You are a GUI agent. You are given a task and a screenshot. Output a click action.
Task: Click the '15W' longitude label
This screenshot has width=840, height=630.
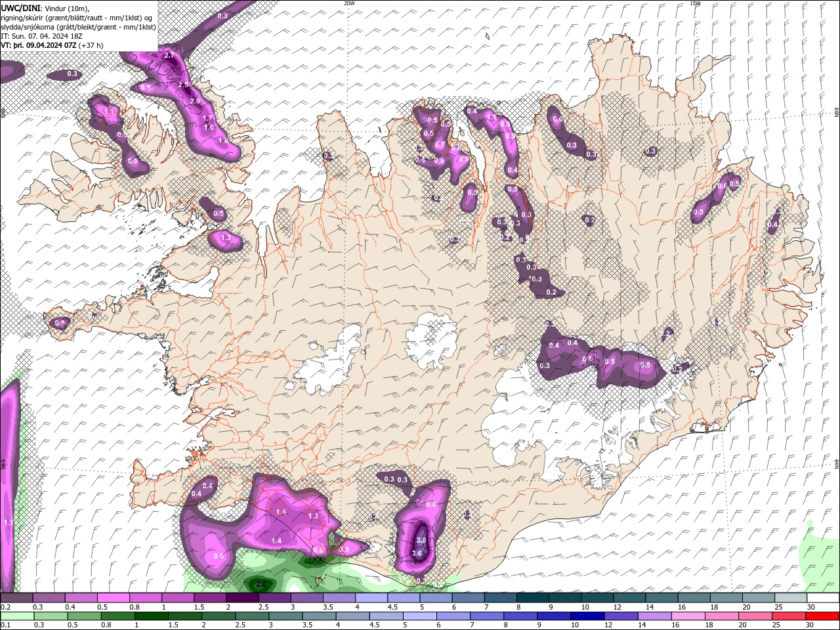pos(695,3)
